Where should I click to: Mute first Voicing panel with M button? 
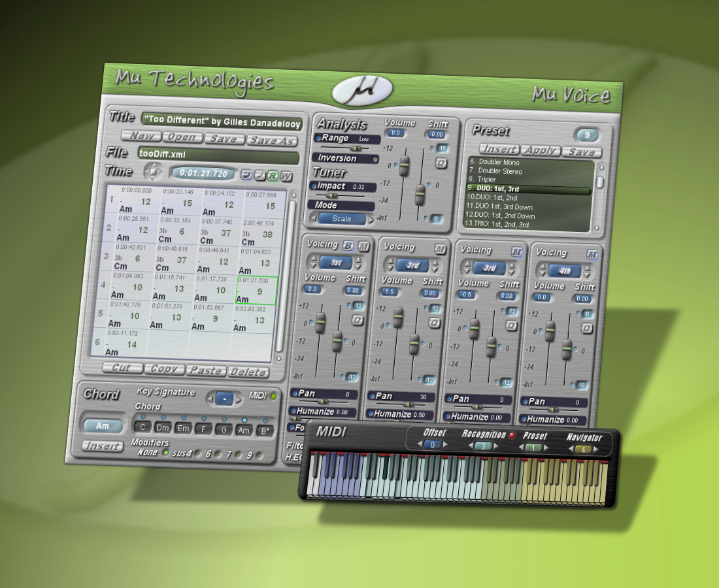tap(363, 246)
